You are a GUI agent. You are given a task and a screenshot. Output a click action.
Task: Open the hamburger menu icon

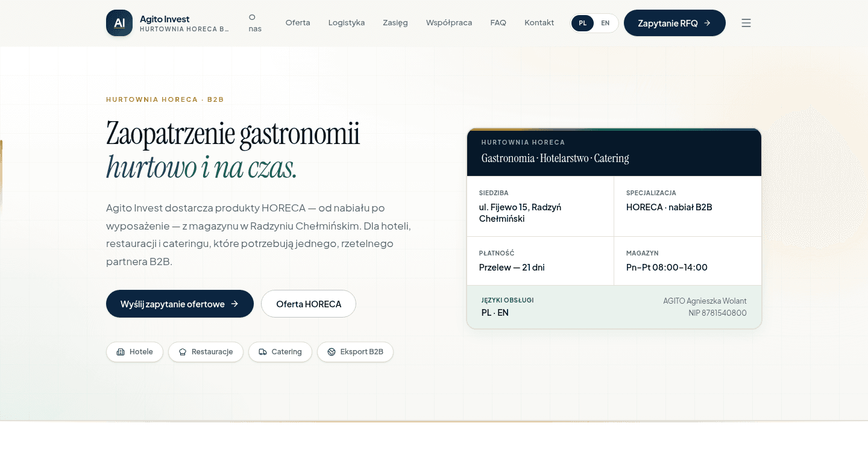[746, 23]
